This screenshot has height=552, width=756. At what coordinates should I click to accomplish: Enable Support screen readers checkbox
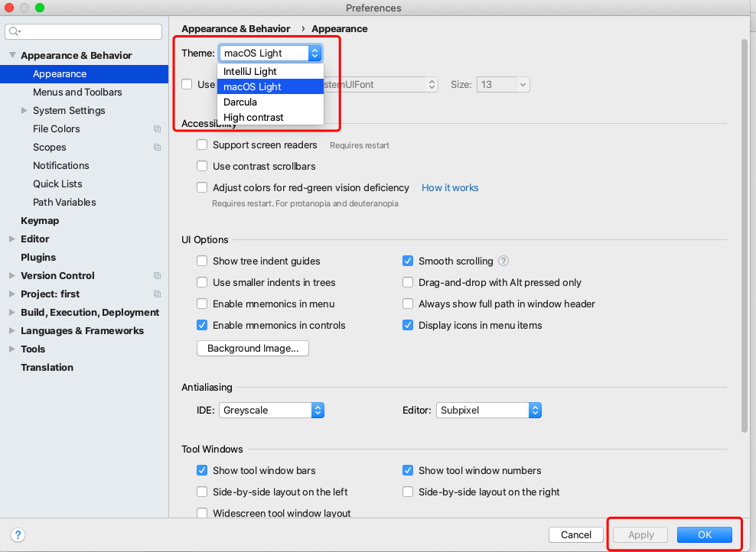[202, 144]
